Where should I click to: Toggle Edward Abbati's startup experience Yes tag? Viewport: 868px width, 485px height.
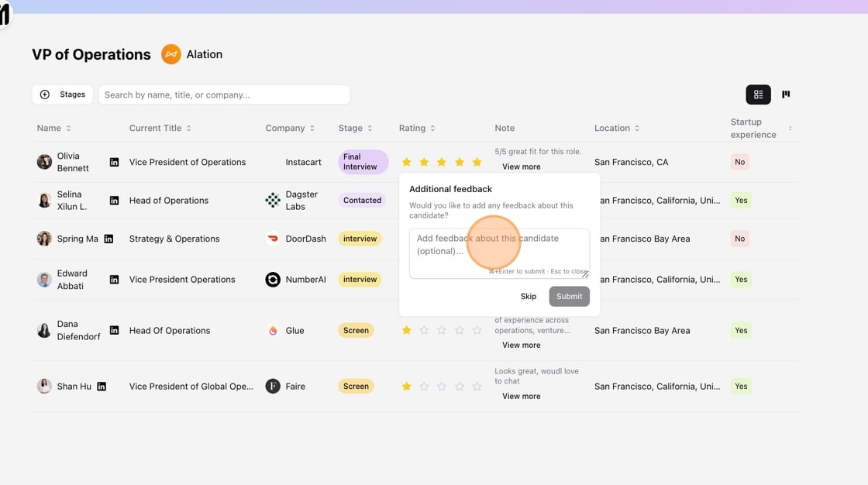[741, 280]
